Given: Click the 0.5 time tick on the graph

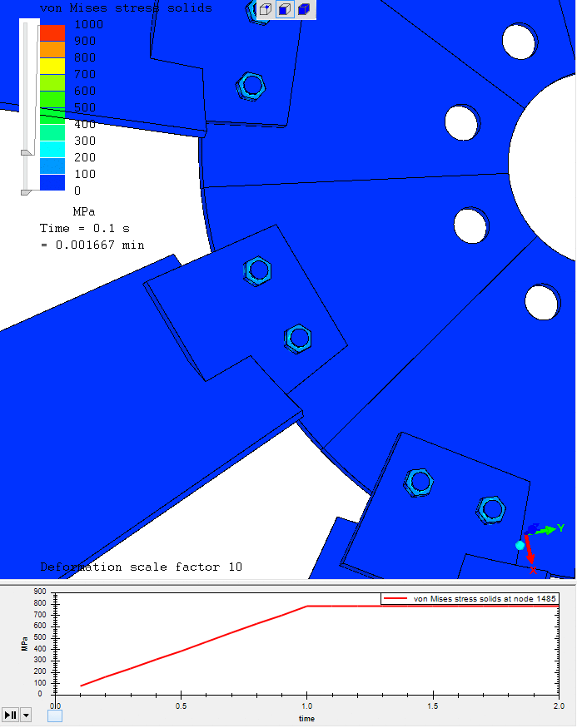Looking at the screenshot, I should (182, 706).
